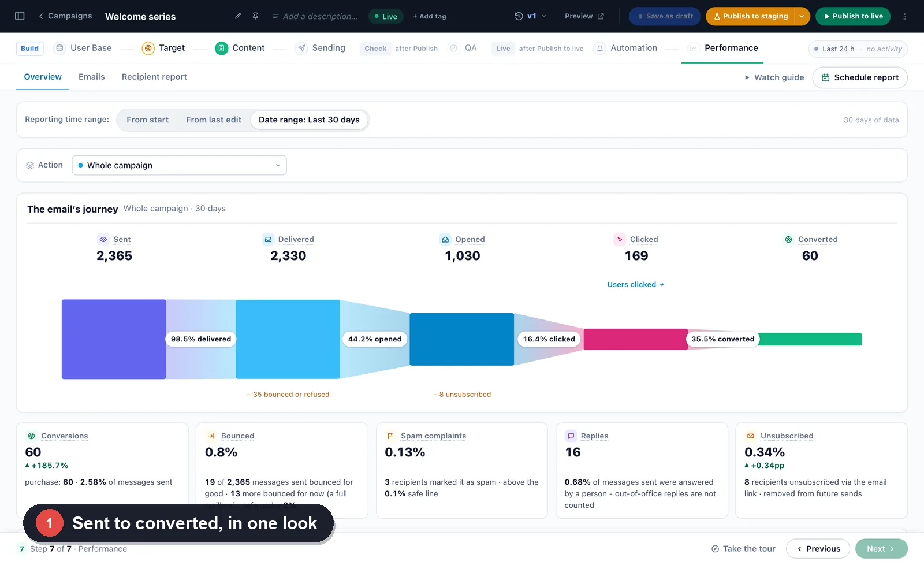Select Date range: Last 30 days
Image resolution: width=924 pixels, height=565 pixels.
pos(309,120)
